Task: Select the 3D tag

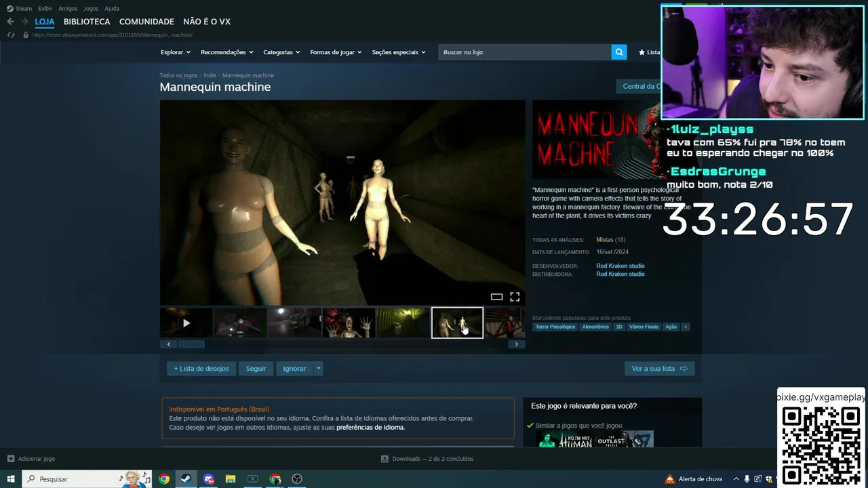Action: [x=618, y=327]
